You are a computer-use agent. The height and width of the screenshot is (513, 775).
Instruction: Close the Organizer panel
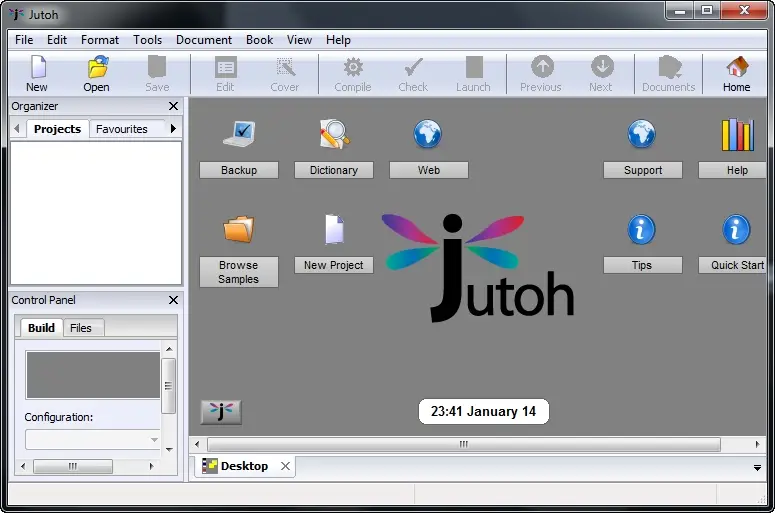click(x=173, y=106)
